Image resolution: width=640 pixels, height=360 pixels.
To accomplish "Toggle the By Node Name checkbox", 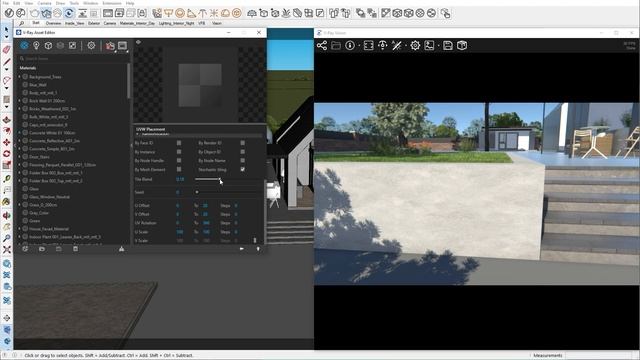I will [242, 160].
